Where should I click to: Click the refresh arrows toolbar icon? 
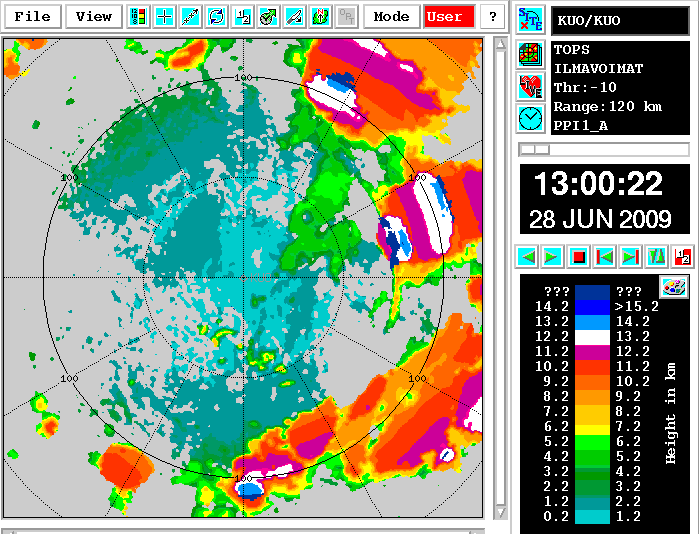pos(216,17)
